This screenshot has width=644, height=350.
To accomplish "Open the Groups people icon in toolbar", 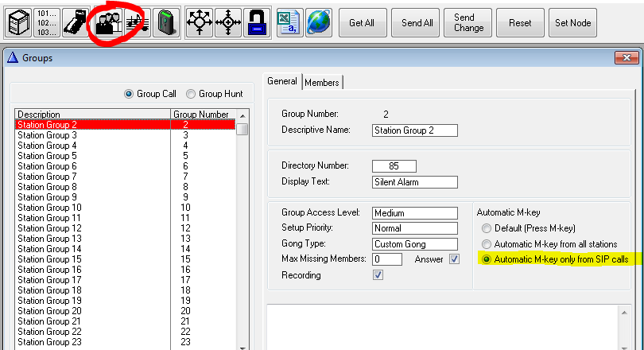I will (109, 22).
